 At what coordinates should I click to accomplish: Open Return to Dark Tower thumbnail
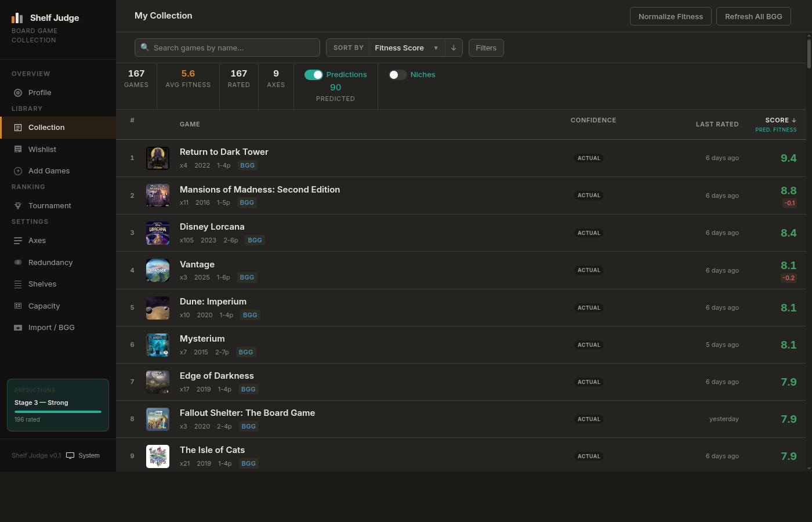coord(158,158)
